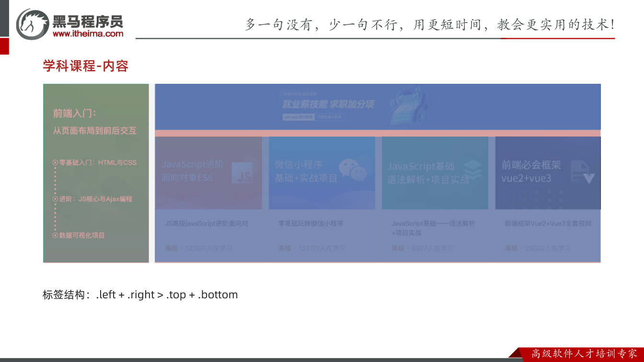Screen dimensions: 644x362
Task: Click the WeChat icon on 微信小程序 card
Action: [x=353, y=170]
